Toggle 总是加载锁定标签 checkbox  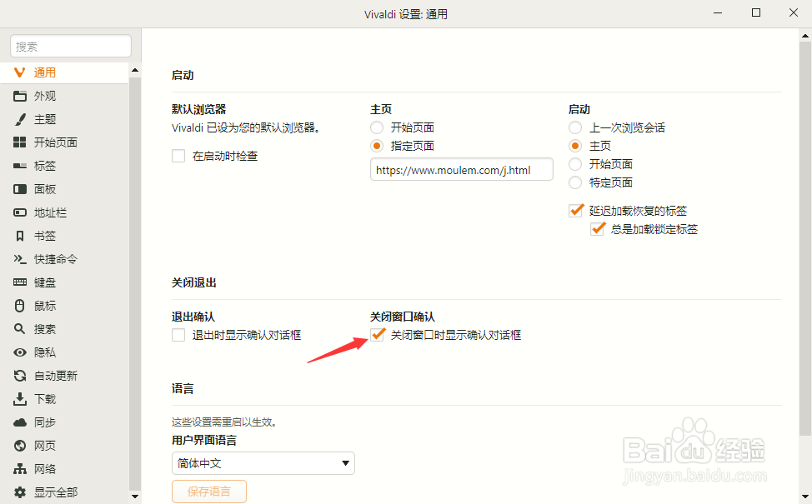click(598, 228)
